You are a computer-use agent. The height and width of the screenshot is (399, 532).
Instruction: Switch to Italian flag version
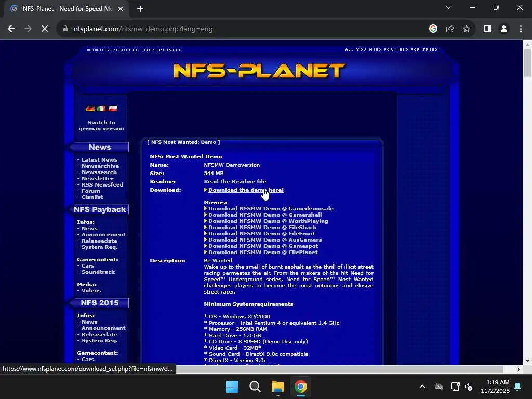101,109
